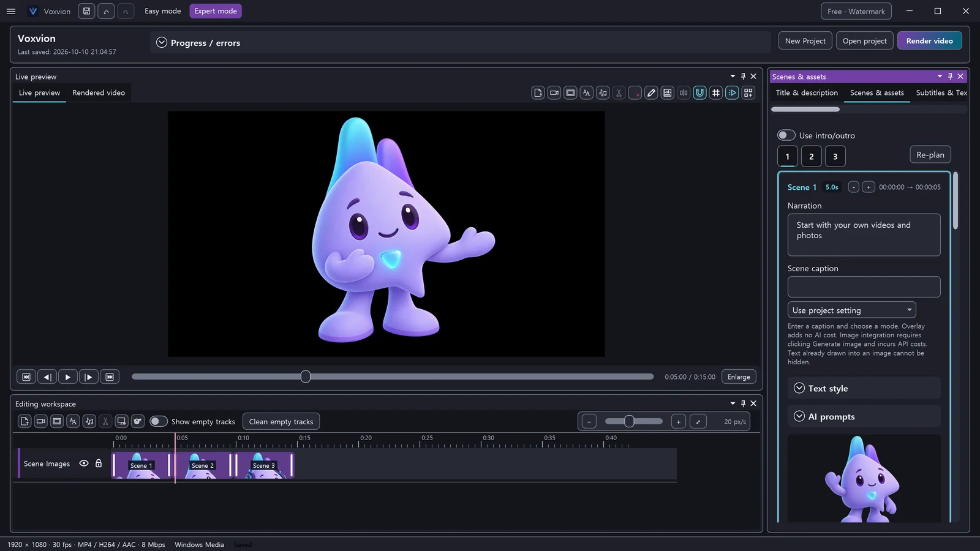The image size is (980, 551).
Task: Switch to the Rendered video tab
Action: (99, 93)
